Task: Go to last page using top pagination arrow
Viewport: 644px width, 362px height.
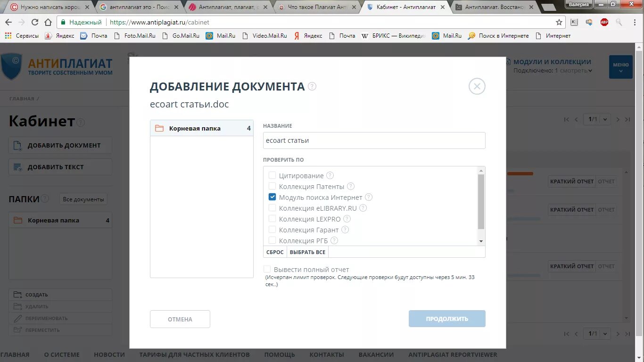Action: (x=627, y=120)
